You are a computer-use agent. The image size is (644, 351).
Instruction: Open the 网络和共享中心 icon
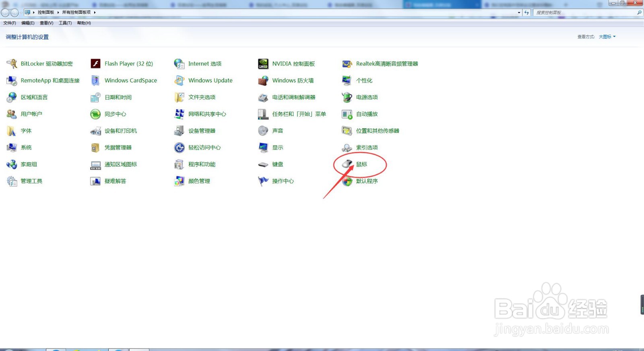[x=179, y=114]
